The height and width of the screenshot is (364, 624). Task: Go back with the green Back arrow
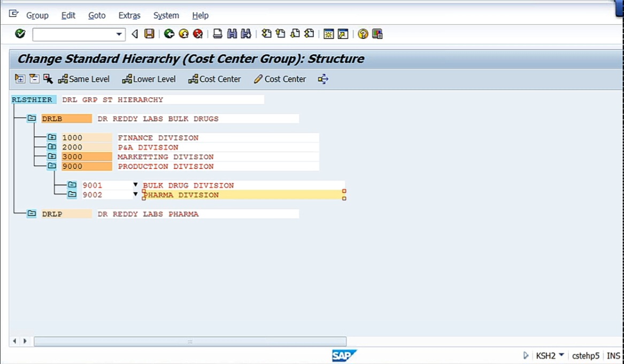[169, 34]
